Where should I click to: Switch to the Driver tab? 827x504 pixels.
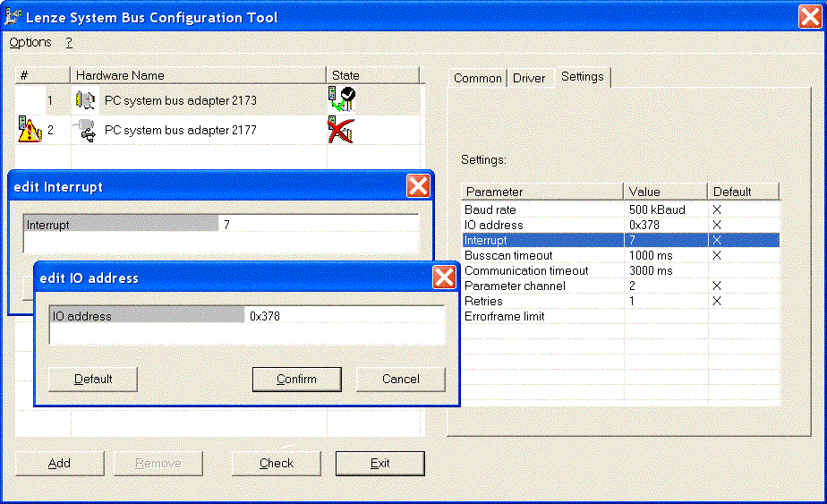[529, 78]
